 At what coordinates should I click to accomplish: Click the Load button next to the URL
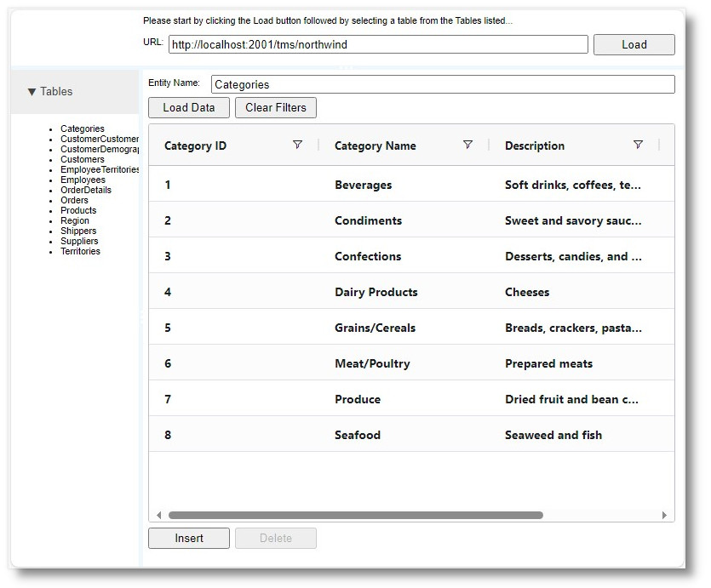[634, 44]
